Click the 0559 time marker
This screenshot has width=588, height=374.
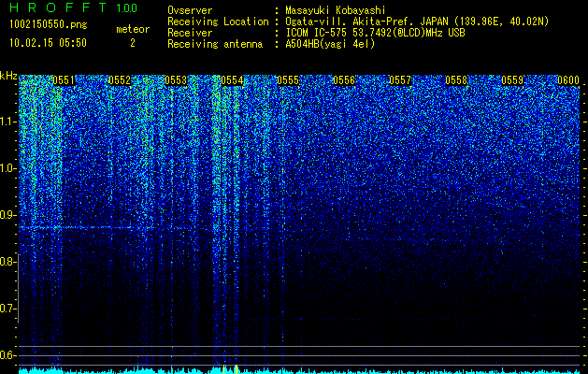[512, 80]
